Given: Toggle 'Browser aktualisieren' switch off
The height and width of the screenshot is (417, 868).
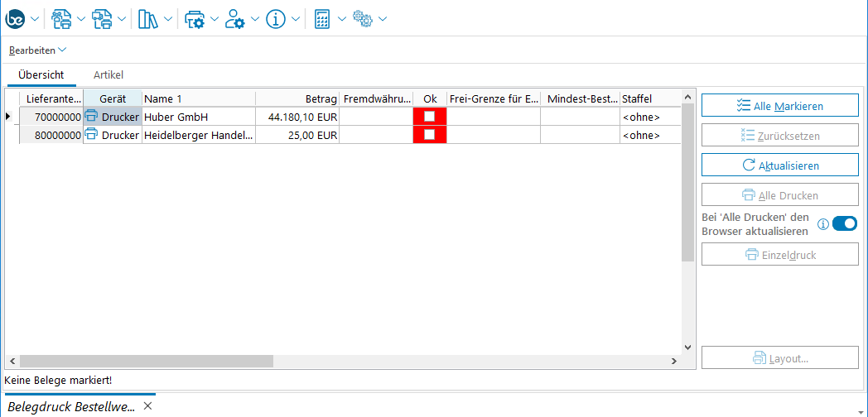Looking at the screenshot, I should 844,223.
